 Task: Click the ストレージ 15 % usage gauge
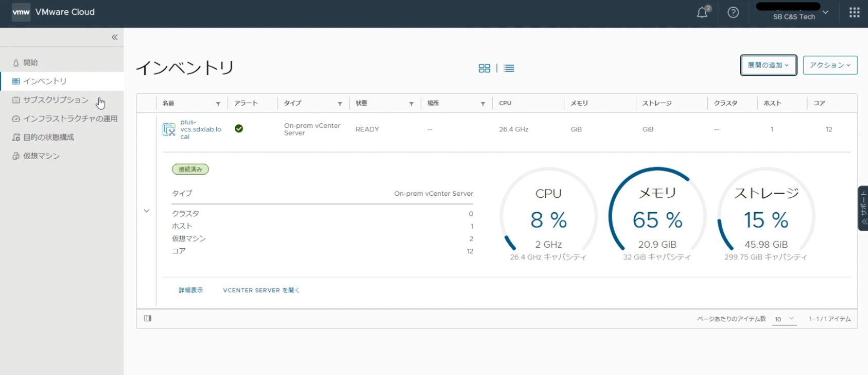pos(766,215)
